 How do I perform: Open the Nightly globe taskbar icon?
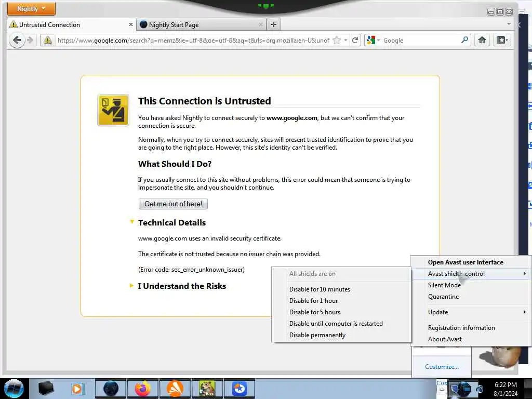[111, 389]
